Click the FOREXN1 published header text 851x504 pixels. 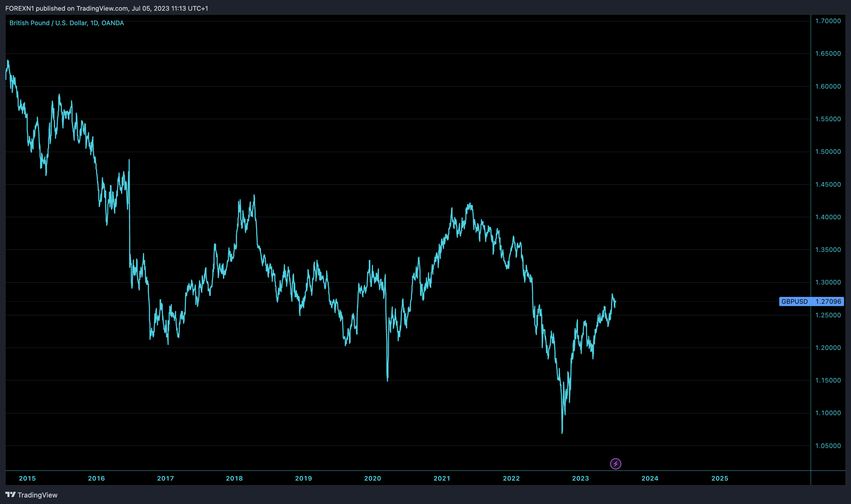click(x=107, y=8)
